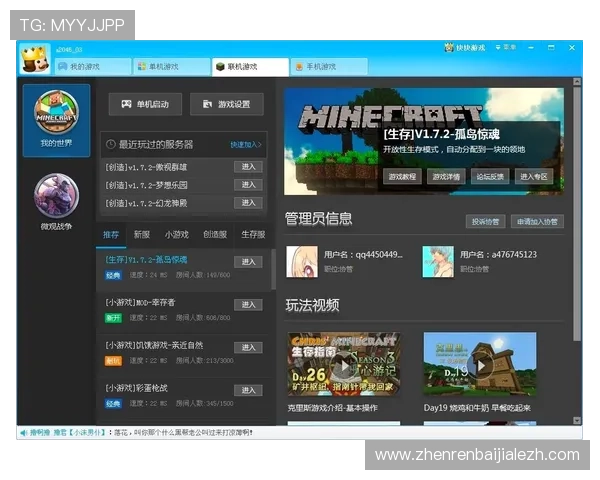Select the 我的世界 Minecraft game icon
The image size is (600, 480).
[57, 120]
